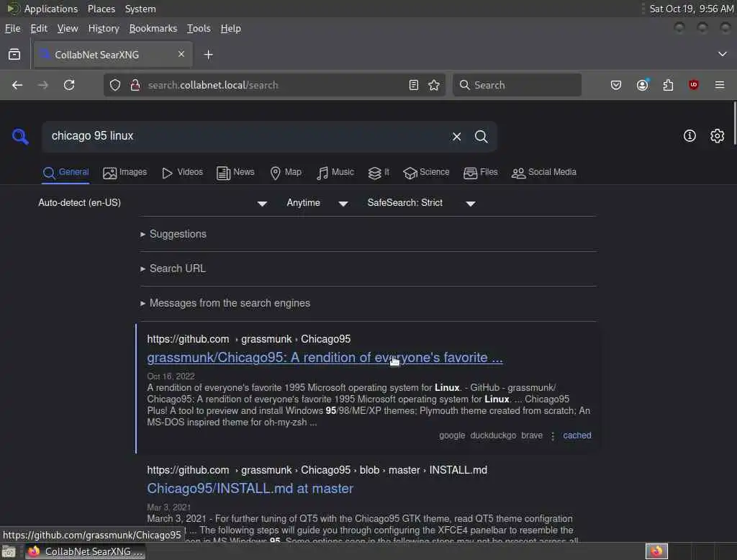737x560 pixels.
Task: Open the History menu
Action: [x=104, y=28]
